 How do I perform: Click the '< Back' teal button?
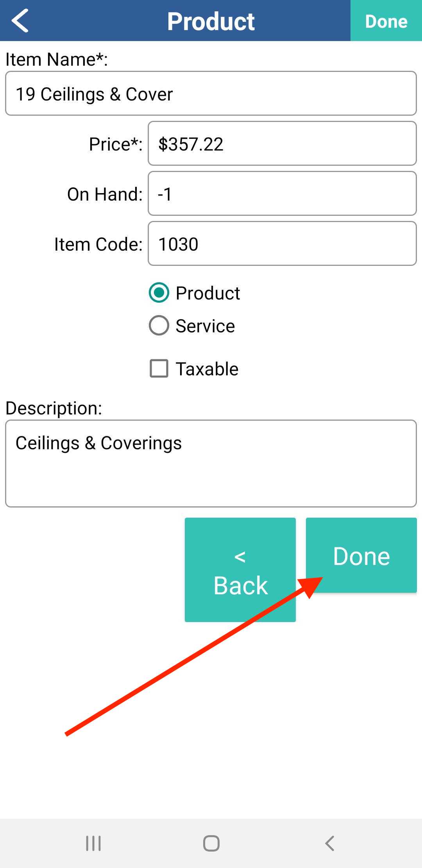tap(240, 570)
